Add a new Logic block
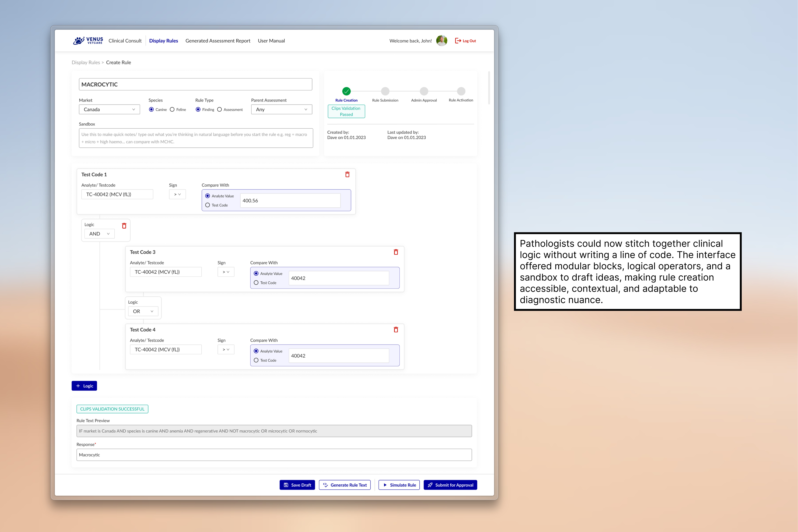 [x=84, y=386]
